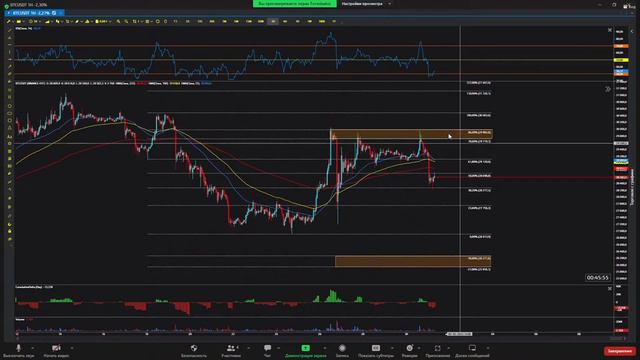Expand arrow next to Reactions button
The image size is (640, 360).
[419, 348]
